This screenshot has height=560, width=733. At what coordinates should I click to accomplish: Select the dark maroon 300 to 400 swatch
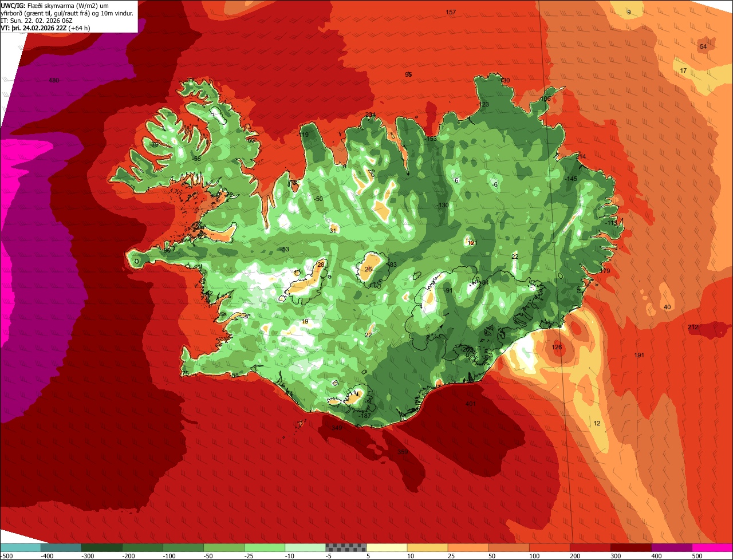[x=630, y=547]
